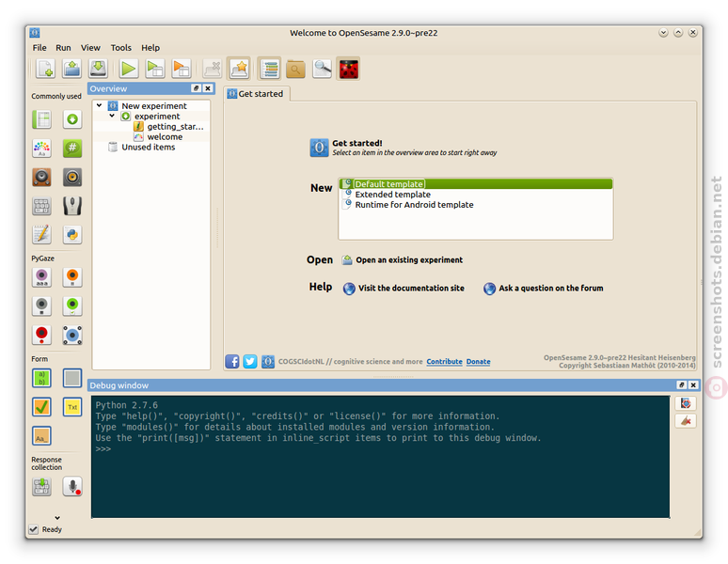Float the Debug window panel

[x=681, y=385]
